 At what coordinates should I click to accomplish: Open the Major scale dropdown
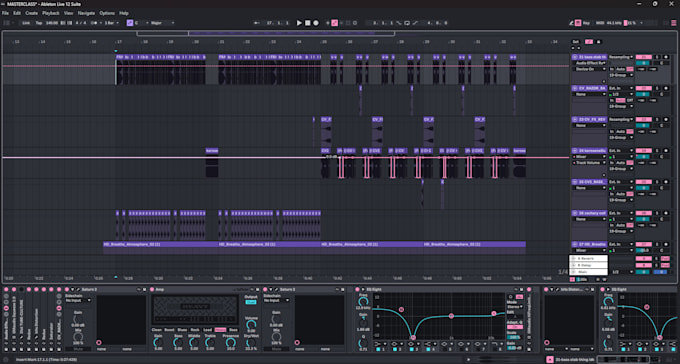point(162,23)
